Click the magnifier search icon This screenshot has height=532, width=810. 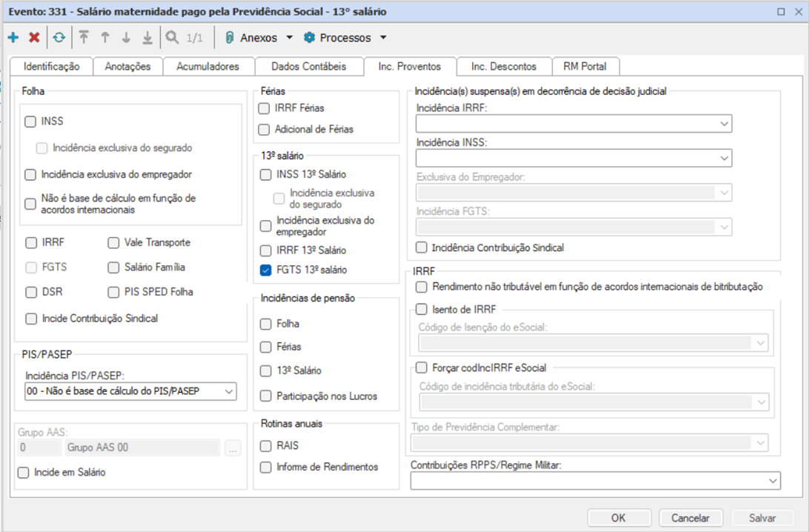click(x=172, y=38)
